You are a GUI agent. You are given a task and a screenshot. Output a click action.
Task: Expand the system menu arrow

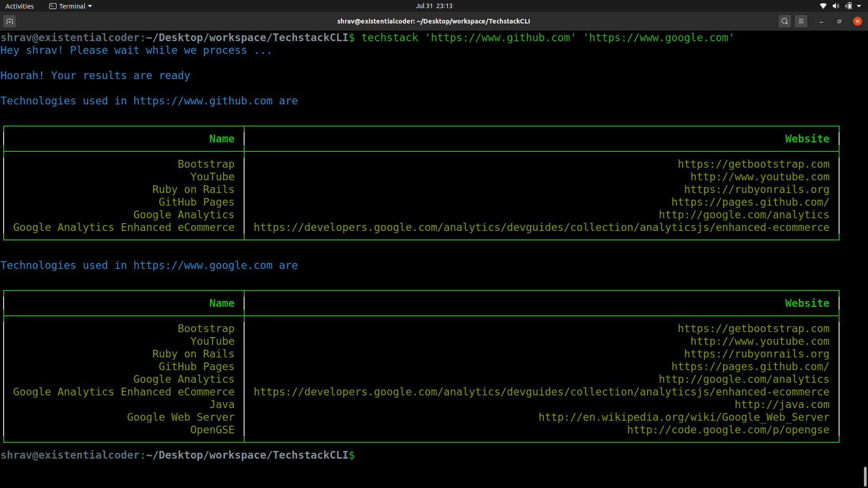[859, 6]
